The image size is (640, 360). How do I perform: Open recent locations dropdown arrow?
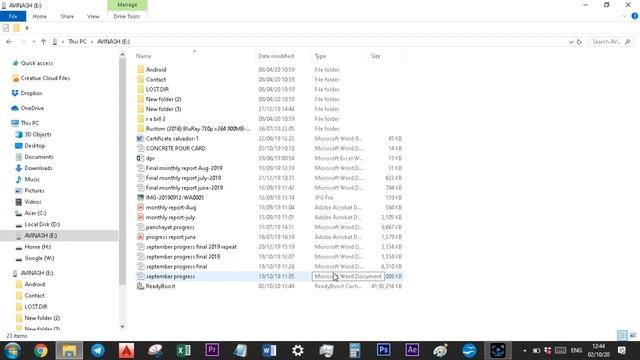coord(33,42)
